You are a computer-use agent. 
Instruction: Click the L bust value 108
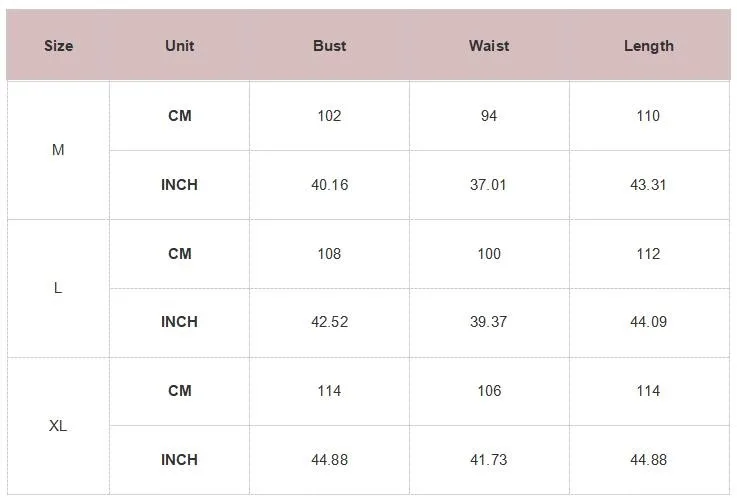[329, 254]
